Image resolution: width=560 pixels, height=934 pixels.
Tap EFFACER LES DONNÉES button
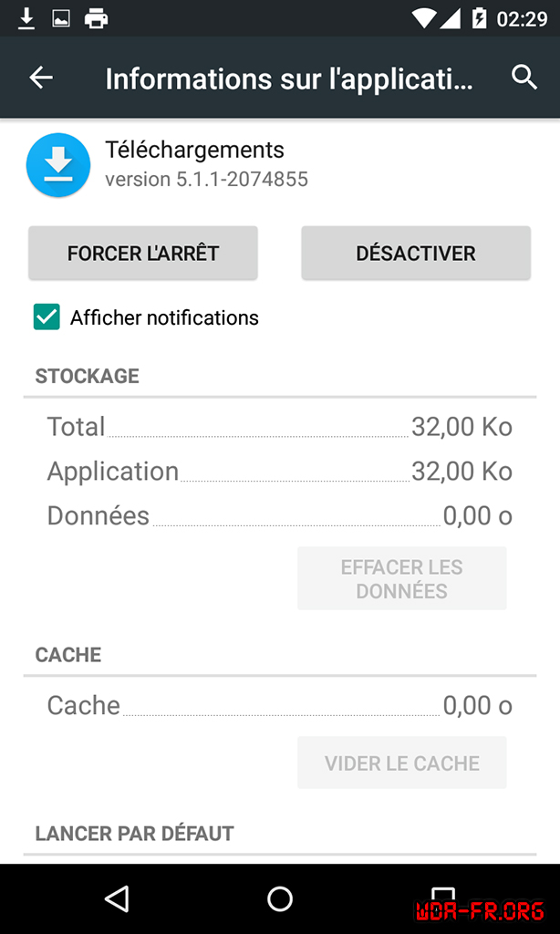pos(401,578)
